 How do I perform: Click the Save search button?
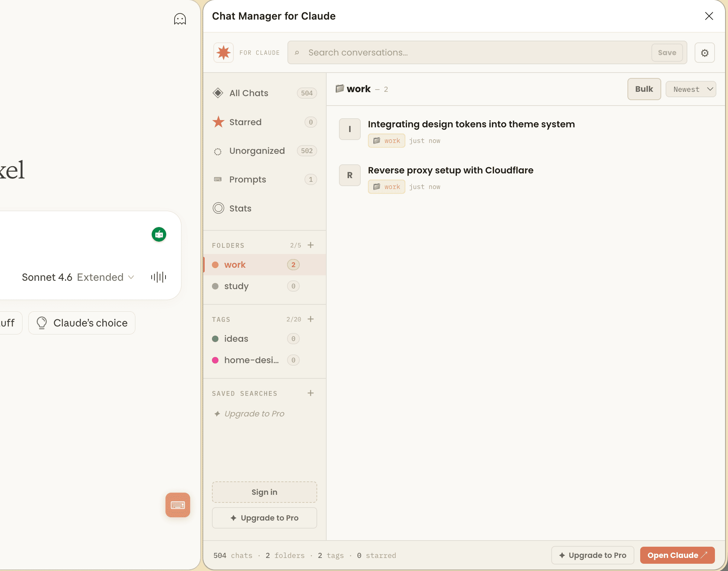[x=667, y=53]
